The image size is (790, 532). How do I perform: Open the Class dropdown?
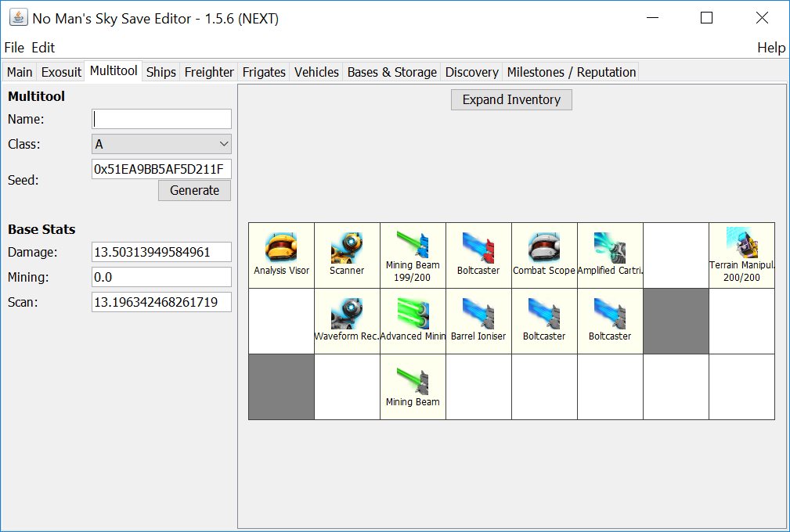pos(162,144)
